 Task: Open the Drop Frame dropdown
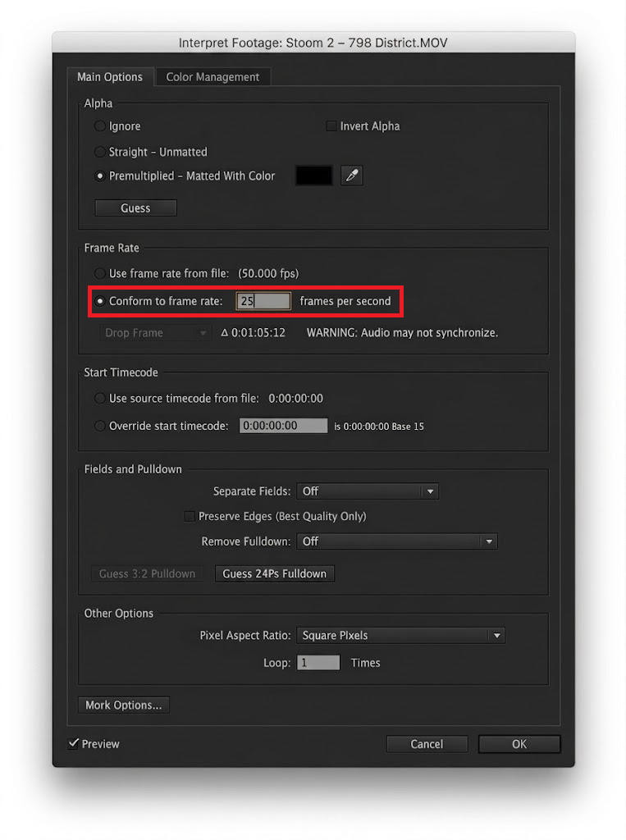pyautogui.click(x=154, y=333)
